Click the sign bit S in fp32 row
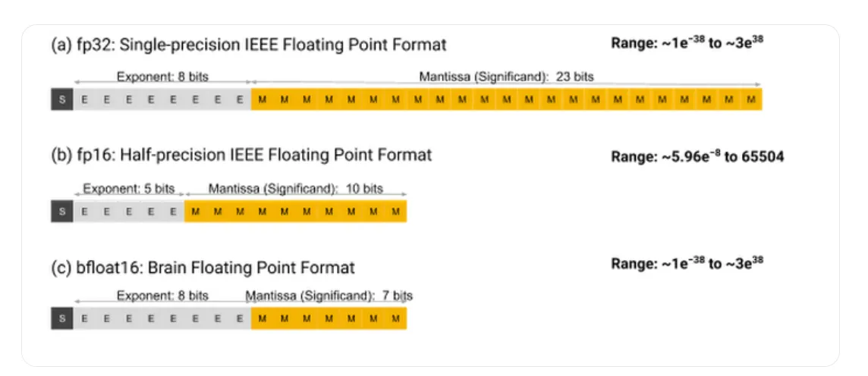 click(x=61, y=100)
